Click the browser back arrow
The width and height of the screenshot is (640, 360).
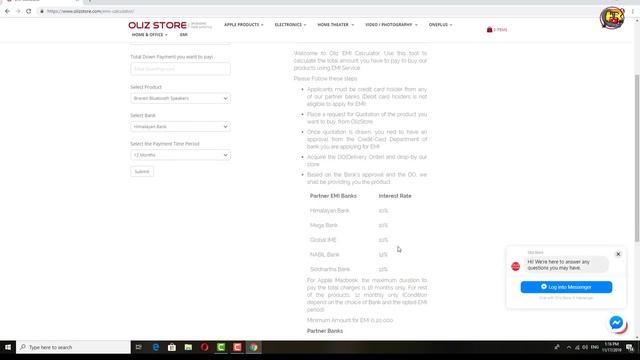(7, 11)
